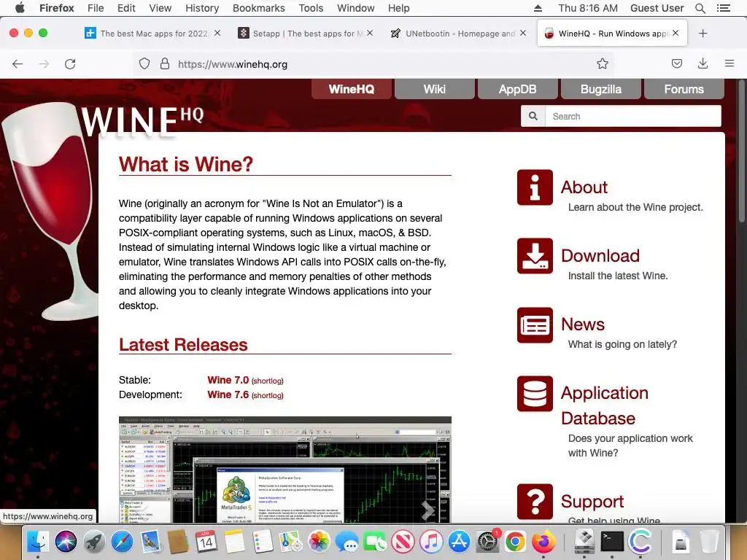The image size is (747, 560).
Task: Reload the current page
Action: click(x=70, y=64)
